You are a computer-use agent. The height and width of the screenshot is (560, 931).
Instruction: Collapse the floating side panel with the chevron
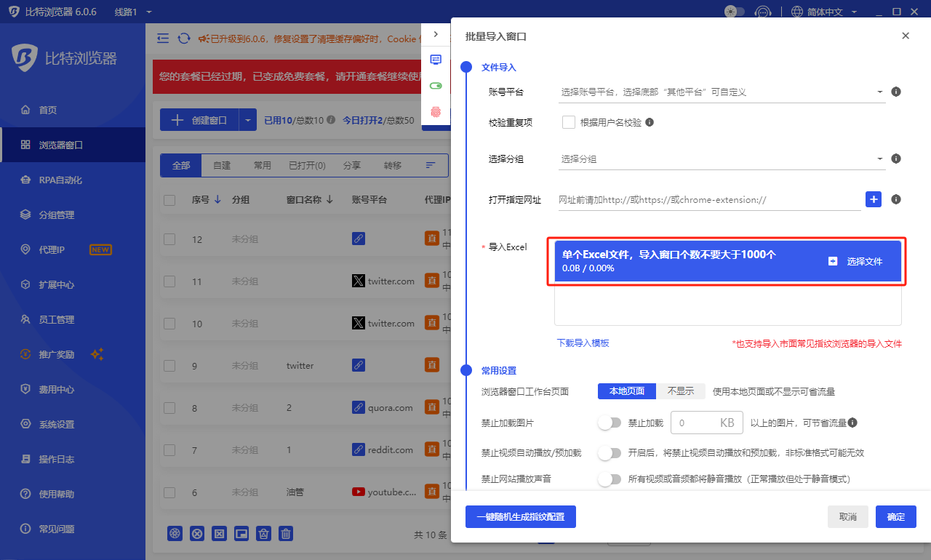click(436, 34)
